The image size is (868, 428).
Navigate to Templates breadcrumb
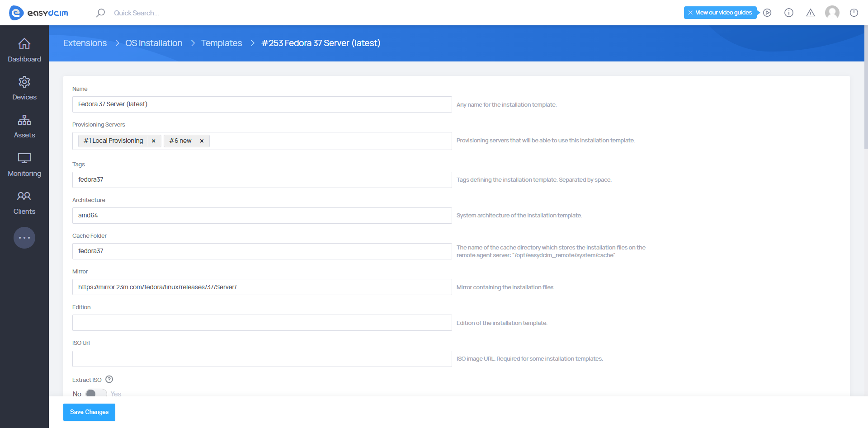pyautogui.click(x=222, y=43)
